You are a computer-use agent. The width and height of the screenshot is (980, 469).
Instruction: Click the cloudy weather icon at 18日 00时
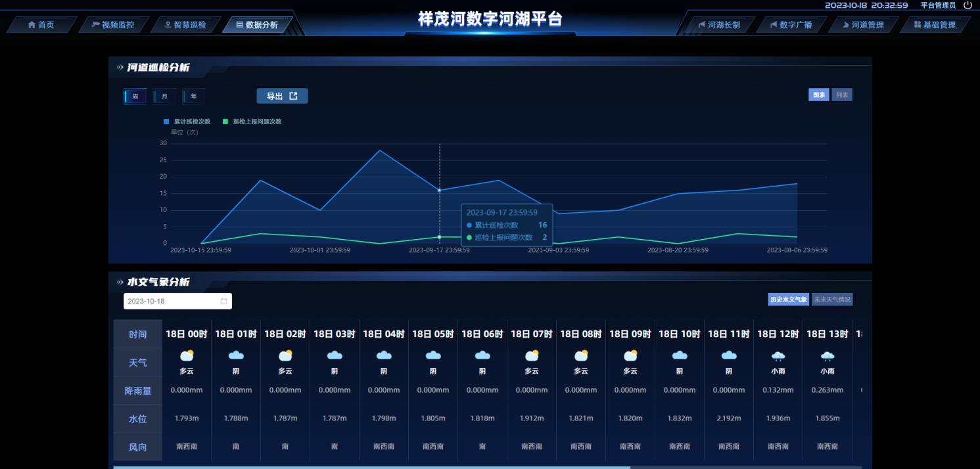coord(187,356)
